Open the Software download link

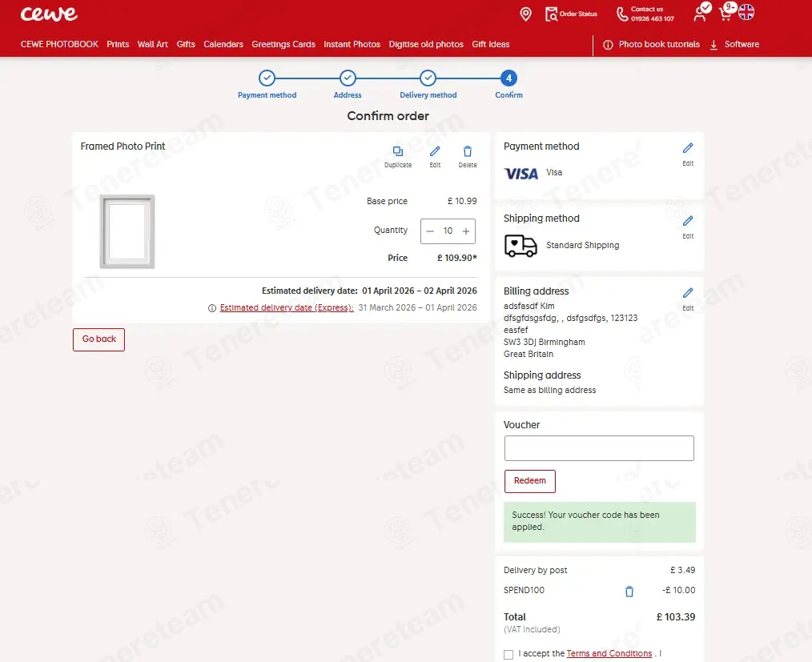pos(734,45)
